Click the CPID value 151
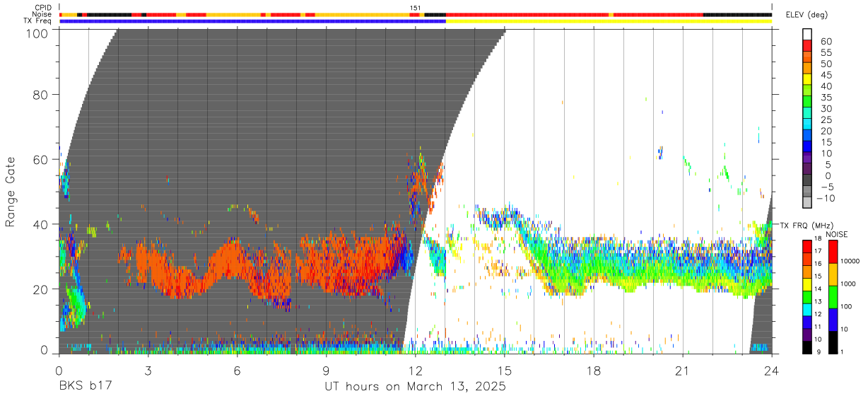The image size is (868, 401). 416,7
